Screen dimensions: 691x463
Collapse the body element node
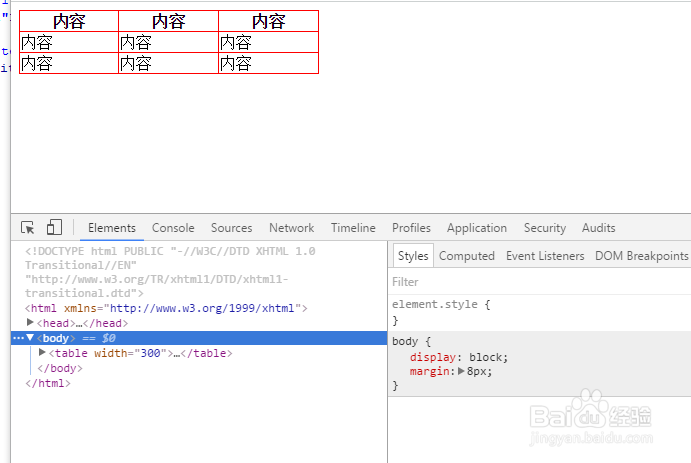(x=30, y=338)
